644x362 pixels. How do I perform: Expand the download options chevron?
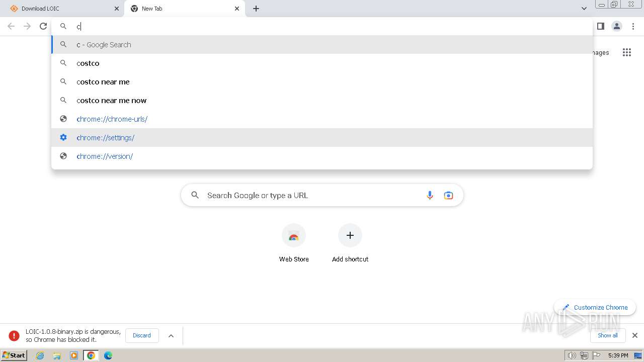click(171, 336)
